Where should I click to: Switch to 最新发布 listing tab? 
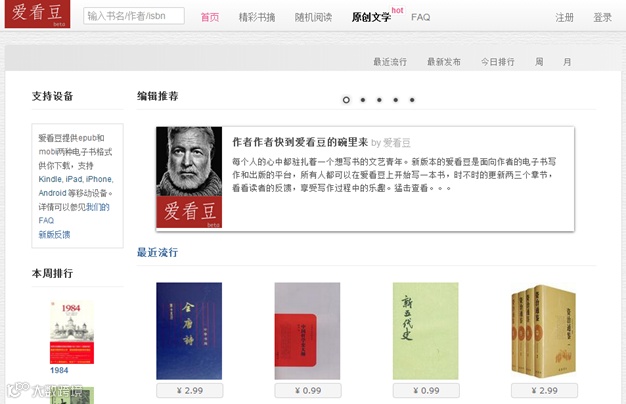pos(444,62)
